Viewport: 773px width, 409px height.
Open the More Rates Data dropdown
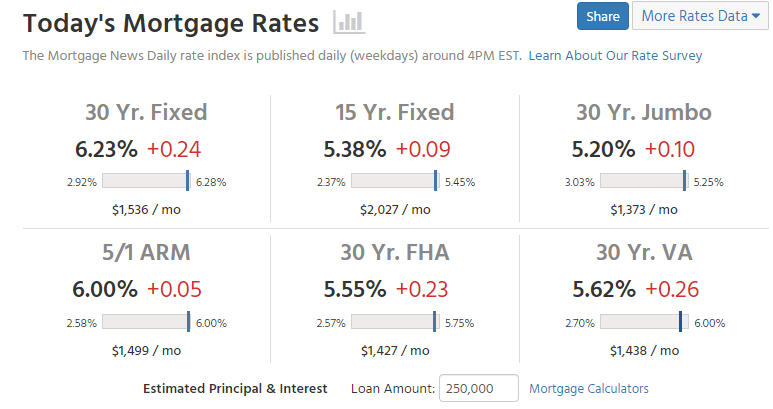point(700,16)
